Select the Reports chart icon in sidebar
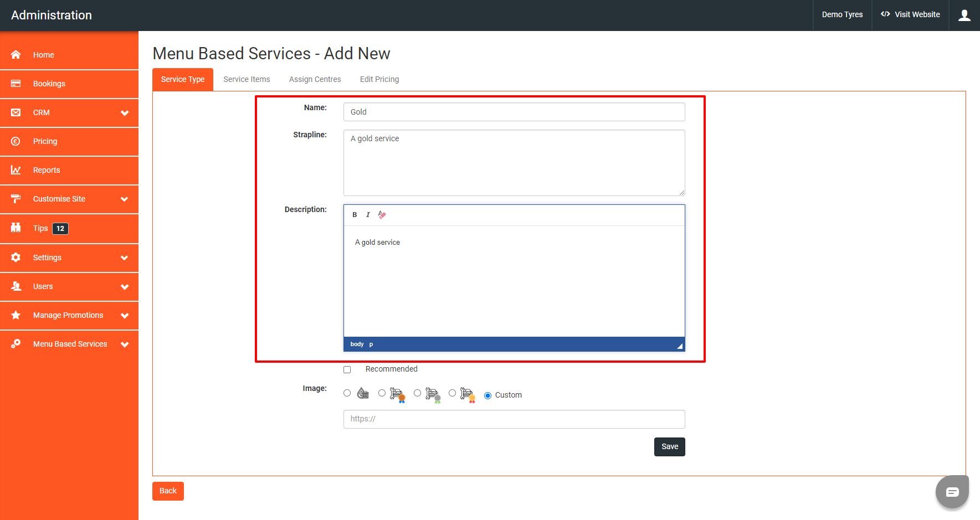Image resolution: width=980 pixels, height=520 pixels. click(16, 170)
